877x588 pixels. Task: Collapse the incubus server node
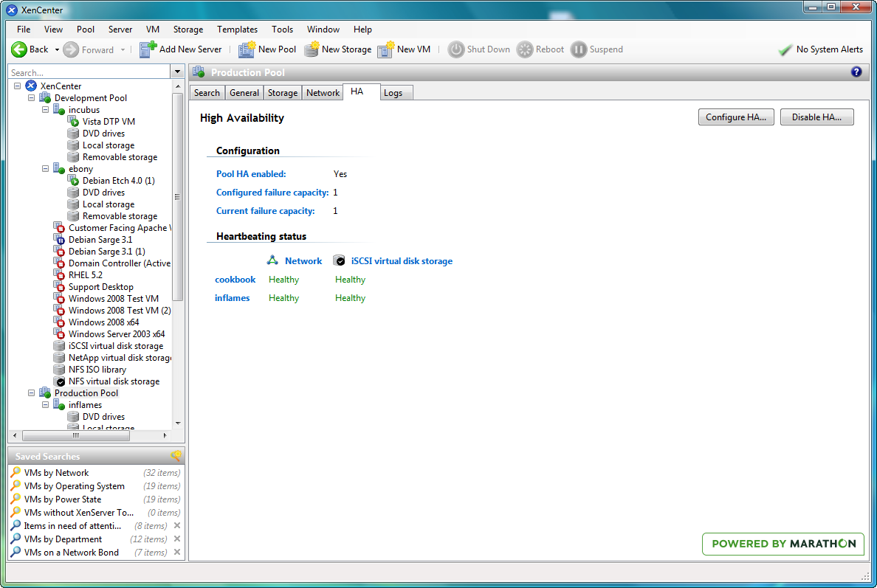pyautogui.click(x=45, y=110)
